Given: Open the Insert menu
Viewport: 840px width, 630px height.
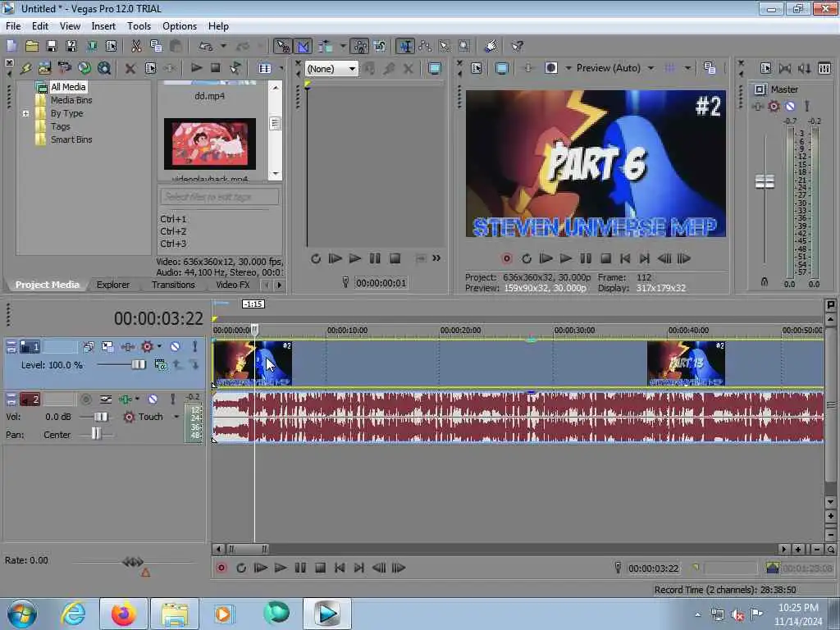Looking at the screenshot, I should [x=103, y=25].
